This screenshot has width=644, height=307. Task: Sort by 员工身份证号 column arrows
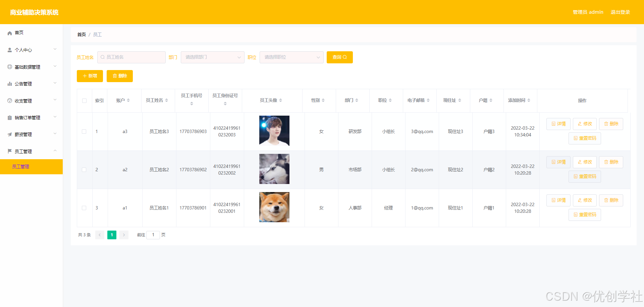pyautogui.click(x=225, y=104)
